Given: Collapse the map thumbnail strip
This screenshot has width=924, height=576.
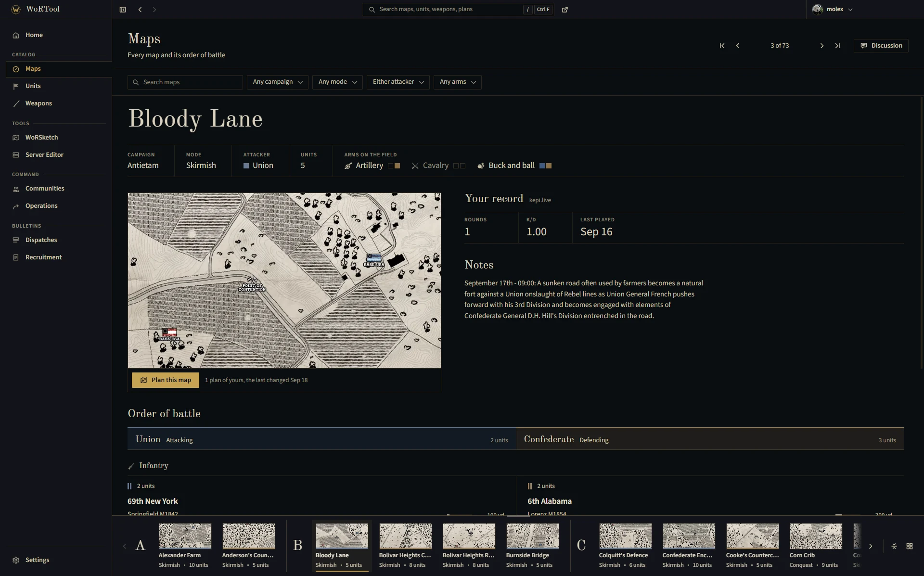Looking at the screenshot, I should coord(894,546).
